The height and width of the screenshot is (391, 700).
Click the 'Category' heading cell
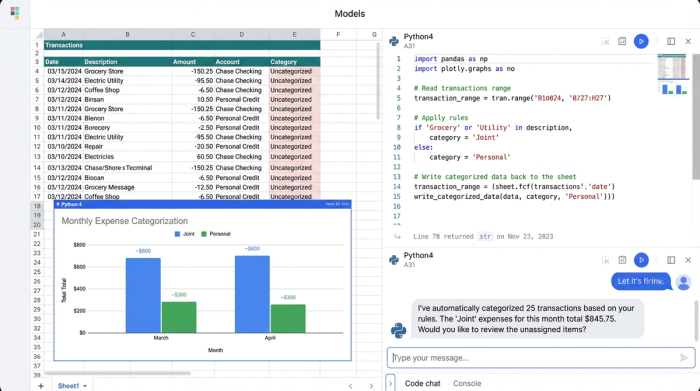coord(294,62)
